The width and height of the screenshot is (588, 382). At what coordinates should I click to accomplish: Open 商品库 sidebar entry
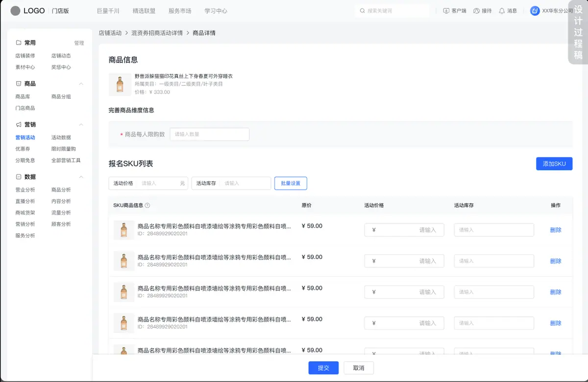23,97
